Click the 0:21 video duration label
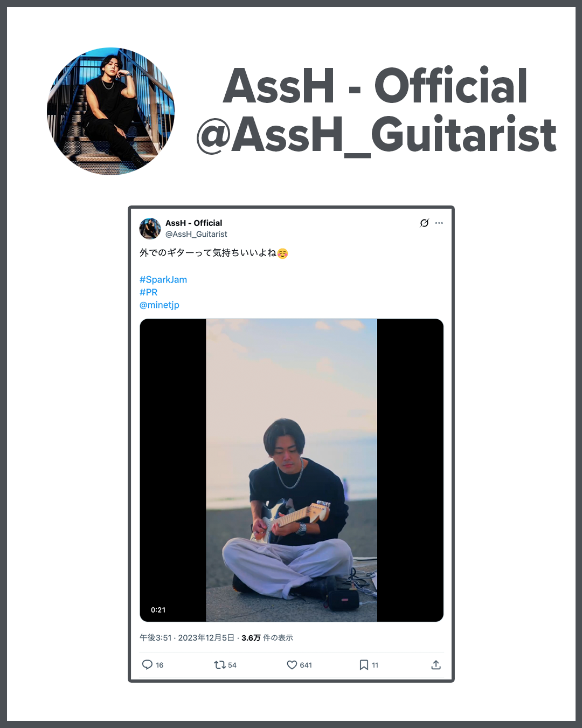582x728 pixels. (x=158, y=610)
